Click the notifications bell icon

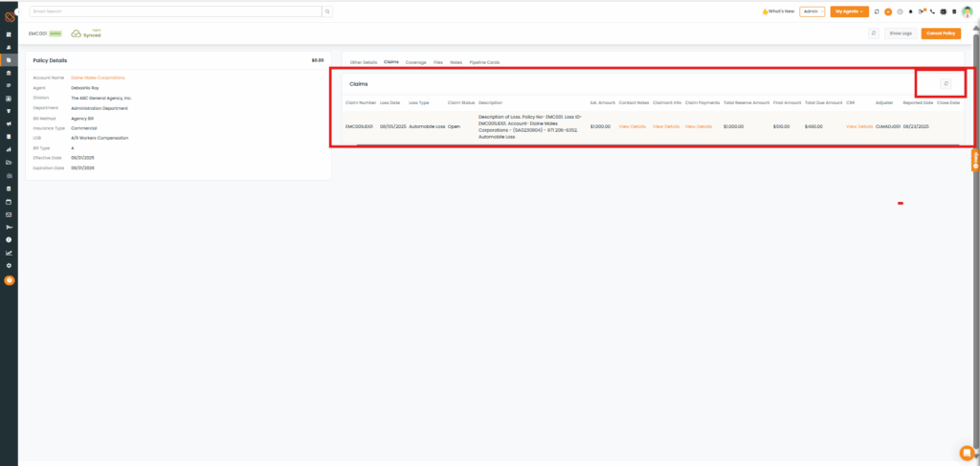(x=910, y=11)
